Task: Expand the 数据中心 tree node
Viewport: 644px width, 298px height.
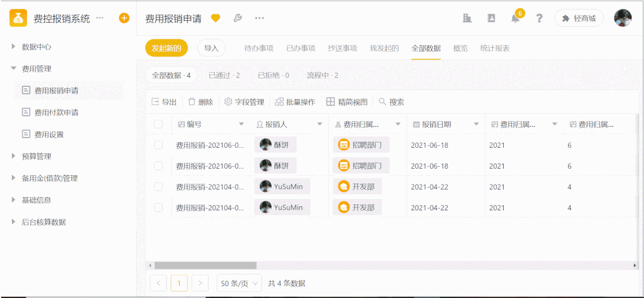Action: 14,46
